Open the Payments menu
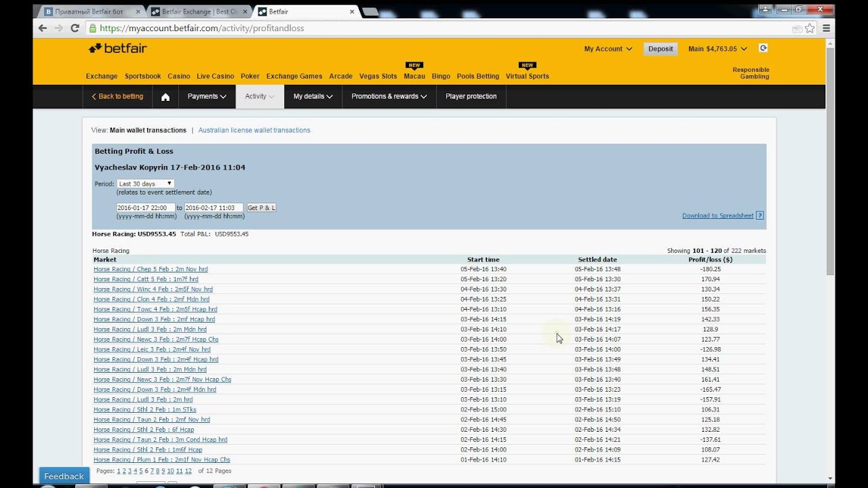 coord(207,96)
